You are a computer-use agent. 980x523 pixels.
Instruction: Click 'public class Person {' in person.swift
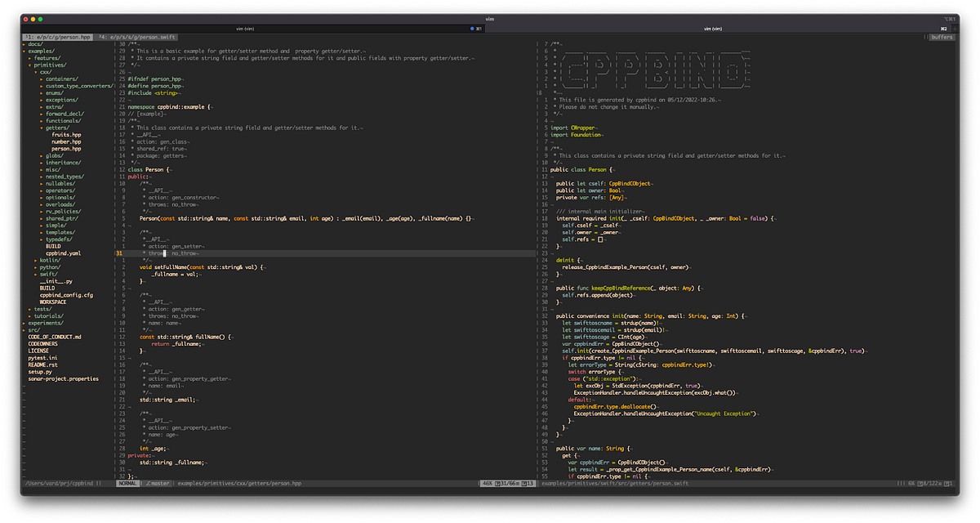pyautogui.click(x=581, y=169)
